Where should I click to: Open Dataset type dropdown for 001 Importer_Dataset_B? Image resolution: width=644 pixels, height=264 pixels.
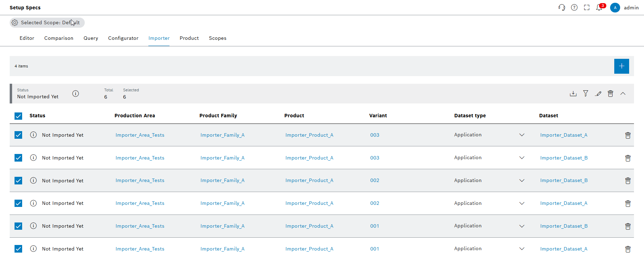pos(522,226)
